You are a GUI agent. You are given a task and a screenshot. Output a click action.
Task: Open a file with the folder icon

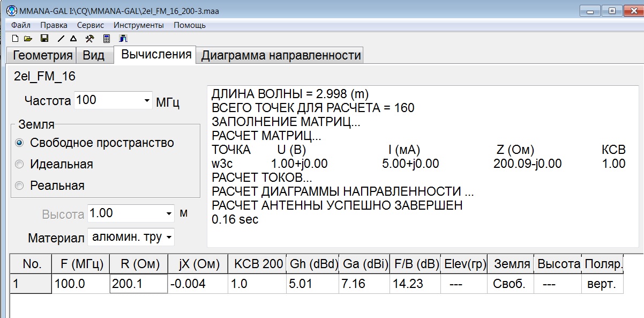coord(28,39)
